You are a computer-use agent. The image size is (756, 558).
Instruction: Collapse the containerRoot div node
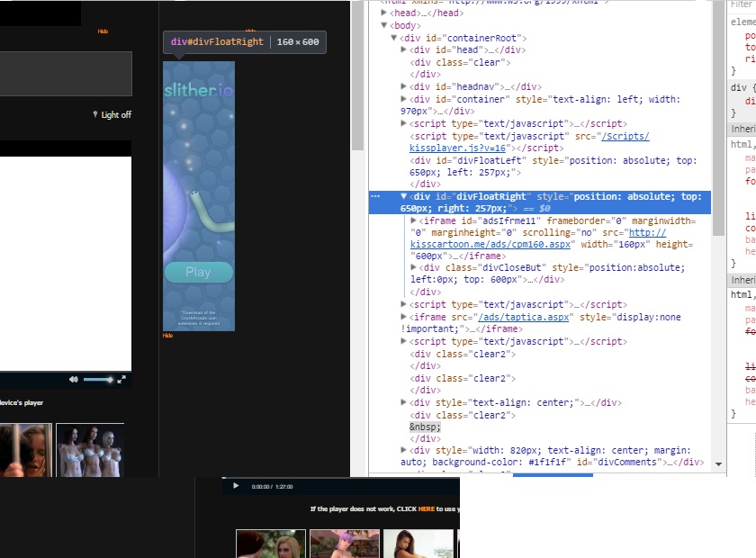pos(394,38)
